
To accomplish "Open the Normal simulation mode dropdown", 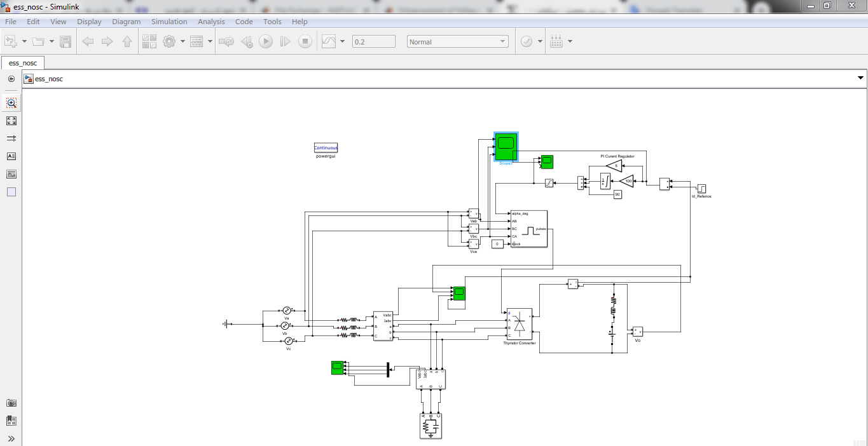I will click(x=457, y=42).
